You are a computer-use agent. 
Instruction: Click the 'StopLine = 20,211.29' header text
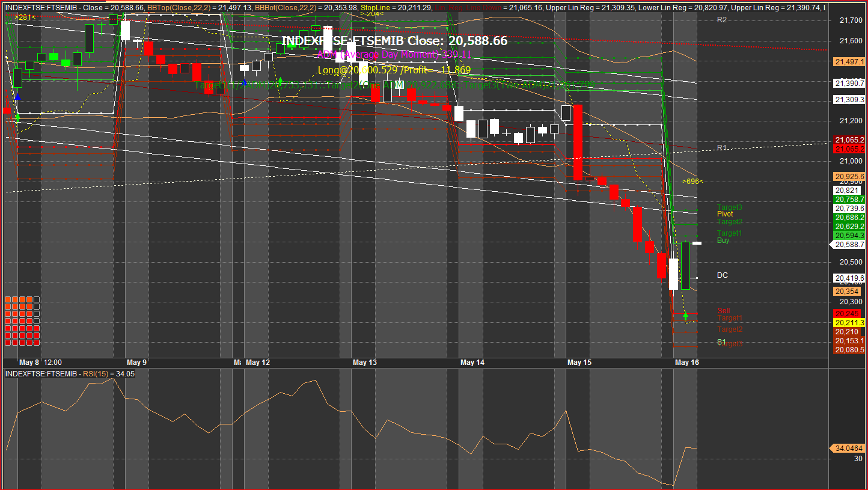396,7
